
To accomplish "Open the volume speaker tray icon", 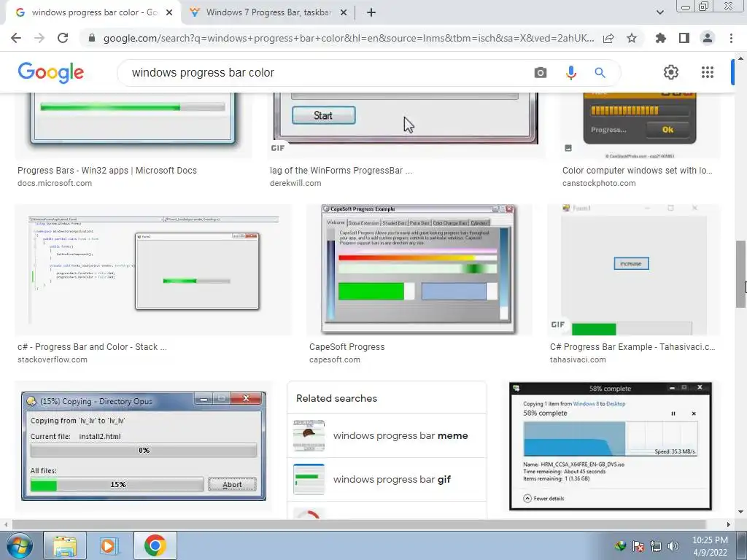I will [x=673, y=546].
